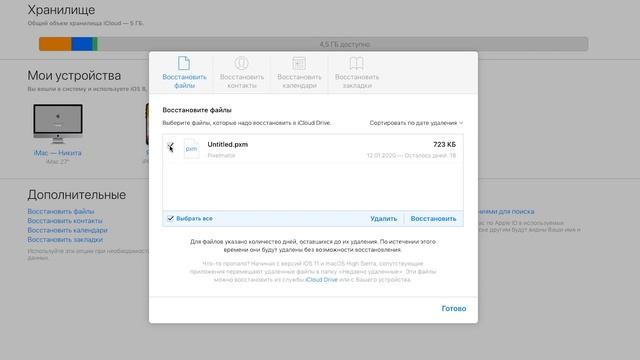Click the blue storage bar segment
Image resolution: width=640 pixels, height=360 pixels.
(82, 44)
